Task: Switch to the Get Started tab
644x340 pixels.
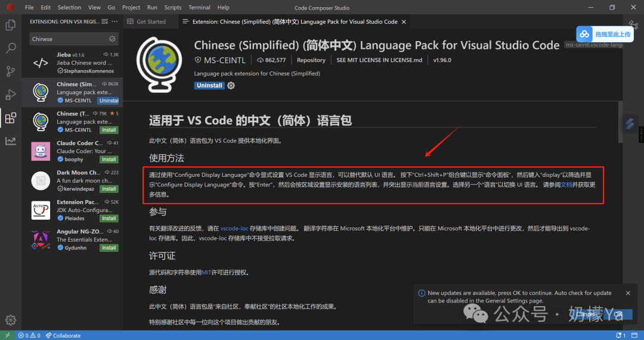Action: 151,22
